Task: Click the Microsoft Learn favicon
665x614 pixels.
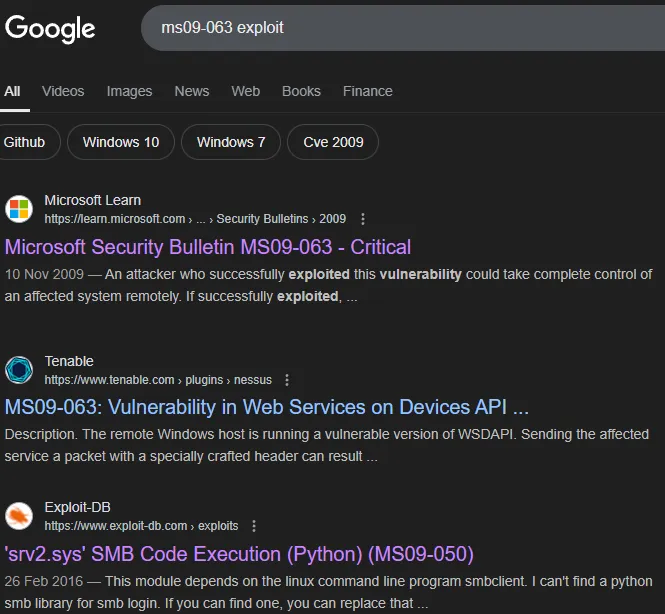Action: pyautogui.click(x=19, y=209)
